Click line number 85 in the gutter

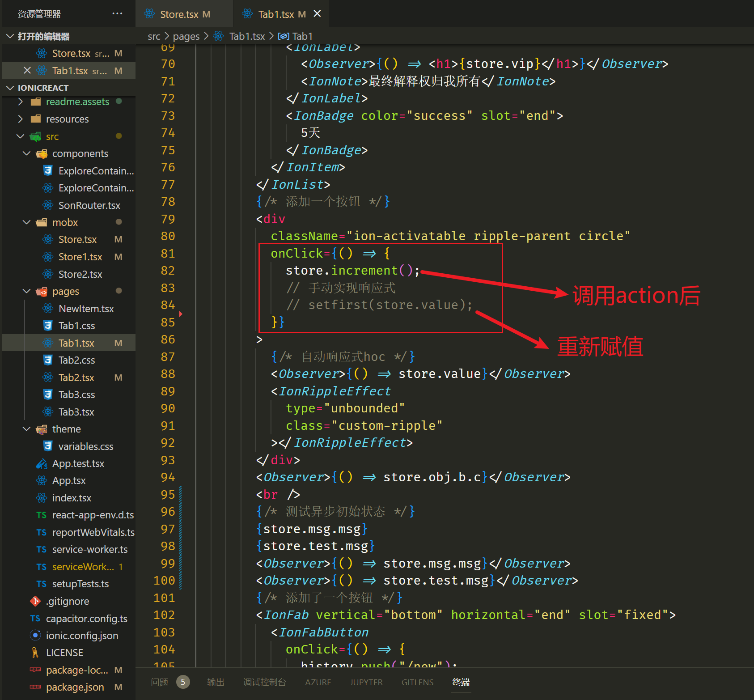168,322
